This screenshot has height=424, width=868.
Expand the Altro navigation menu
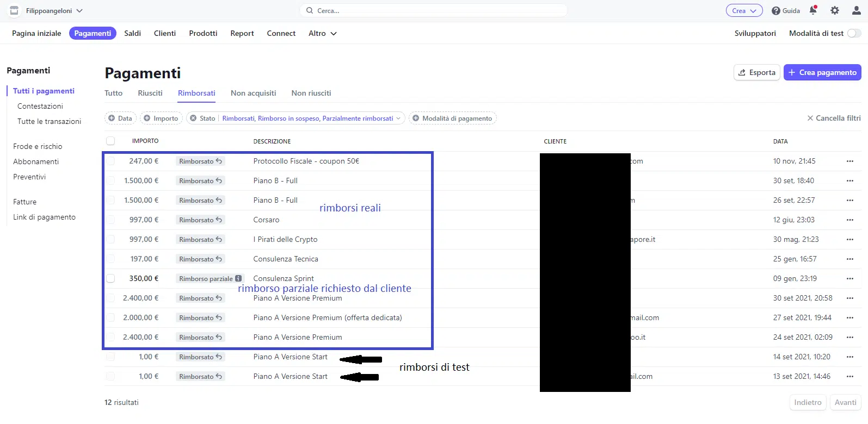322,33
